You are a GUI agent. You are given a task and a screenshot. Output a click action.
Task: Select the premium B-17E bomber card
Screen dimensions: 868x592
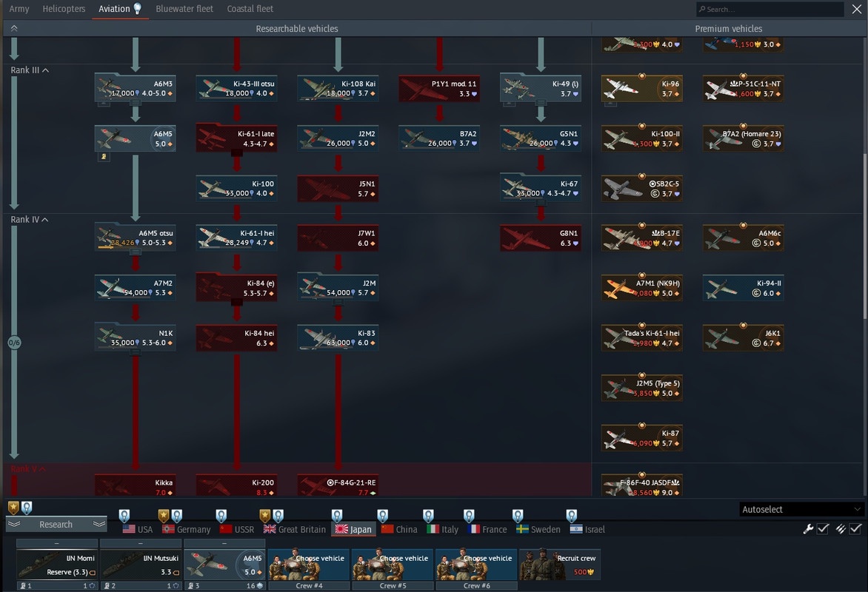click(x=641, y=238)
